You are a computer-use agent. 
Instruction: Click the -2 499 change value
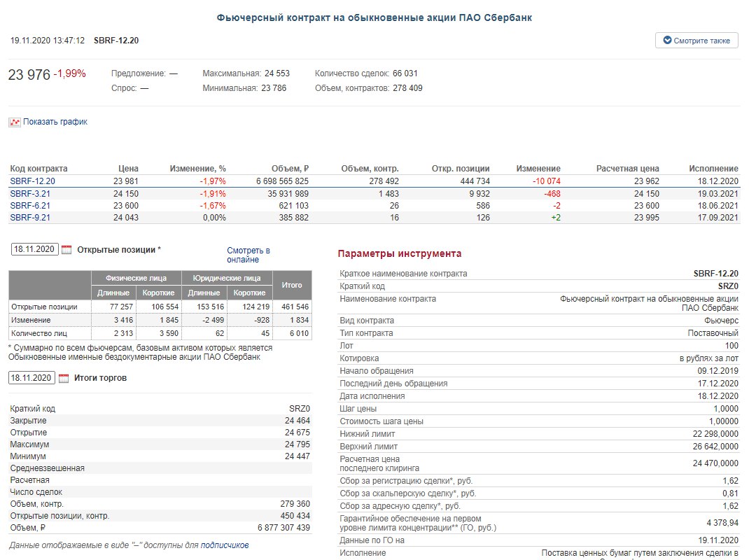click(x=213, y=320)
